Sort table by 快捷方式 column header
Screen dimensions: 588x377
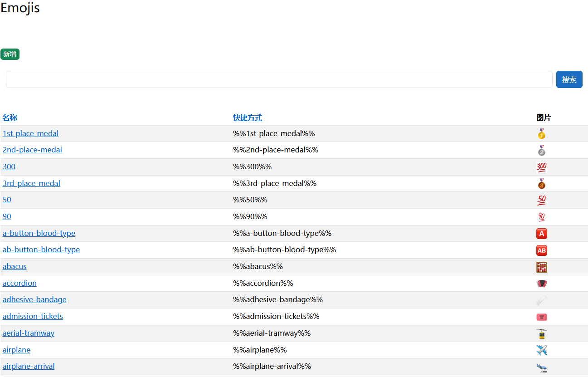[x=247, y=118]
